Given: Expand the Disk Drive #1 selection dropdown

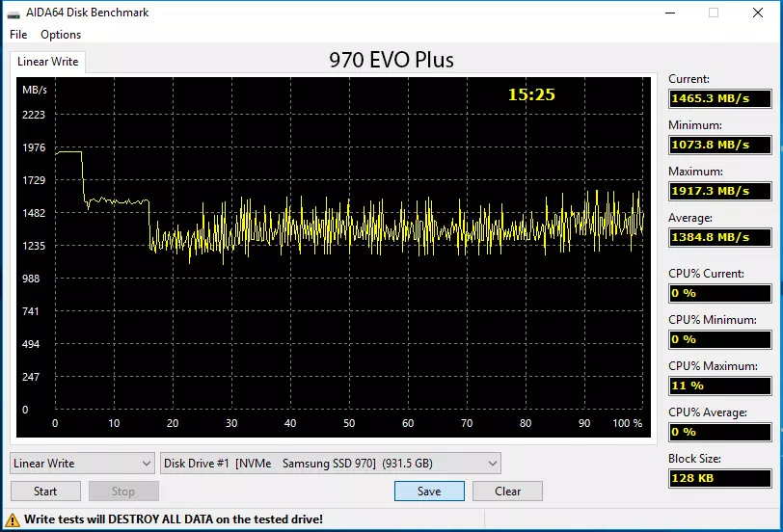Looking at the screenshot, I should pyautogui.click(x=331, y=464).
